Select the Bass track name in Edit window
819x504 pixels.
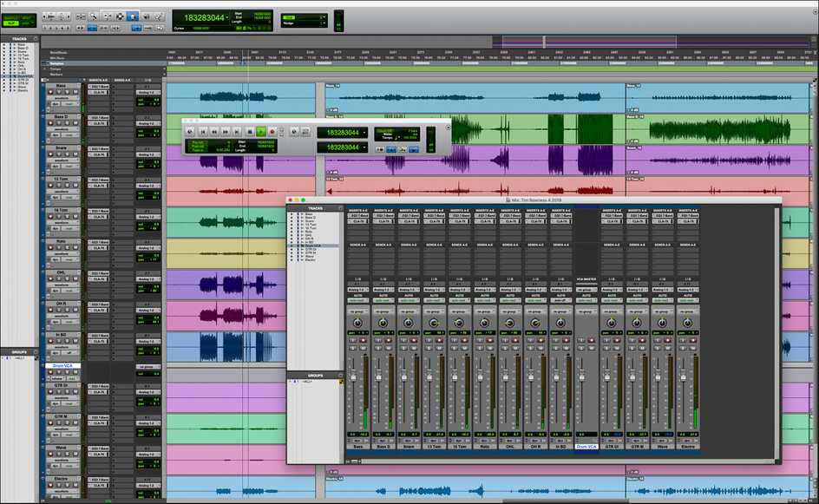coord(61,86)
